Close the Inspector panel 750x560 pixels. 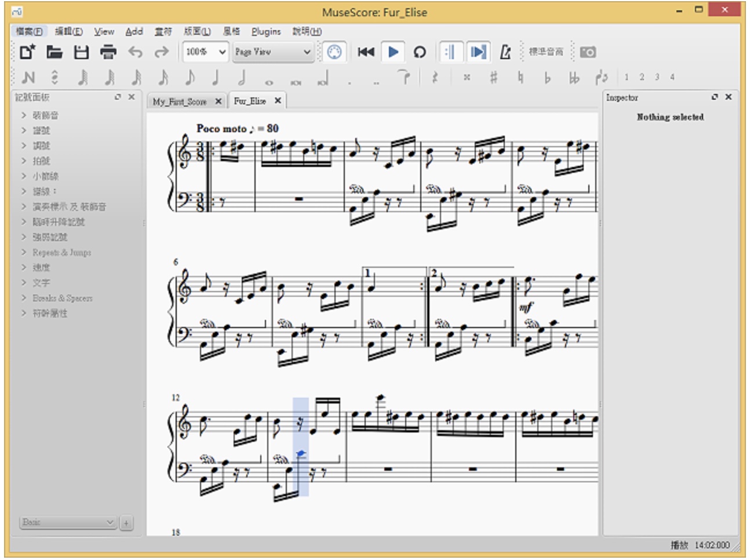click(x=729, y=97)
